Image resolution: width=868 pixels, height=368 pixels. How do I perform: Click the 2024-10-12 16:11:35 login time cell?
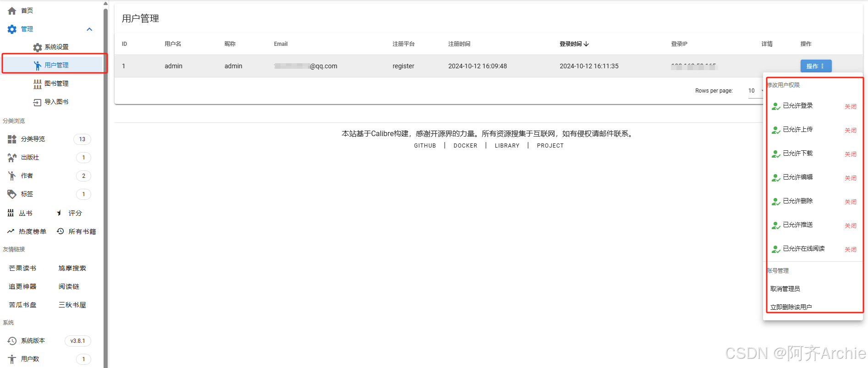589,66
